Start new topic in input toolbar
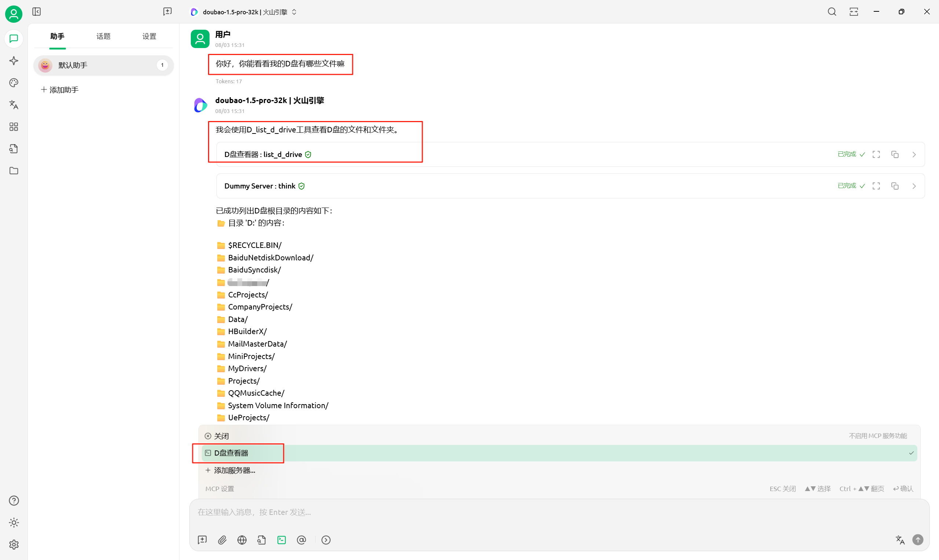939x560 pixels. [203, 540]
